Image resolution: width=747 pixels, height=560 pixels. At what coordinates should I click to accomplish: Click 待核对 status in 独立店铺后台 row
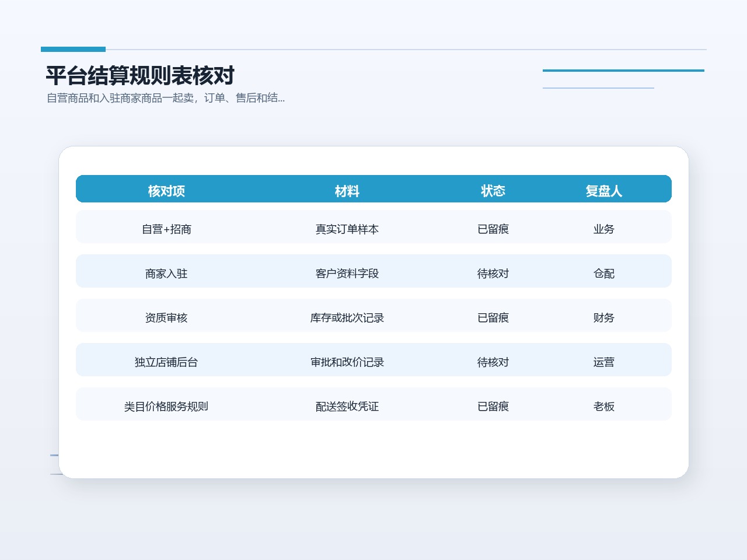pos(493,362)
